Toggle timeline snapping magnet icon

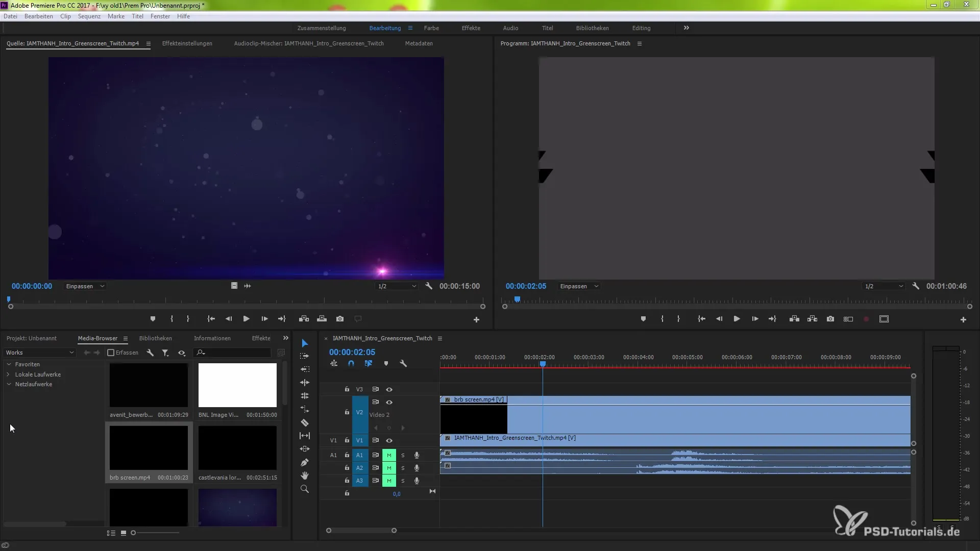coord(351,364)
